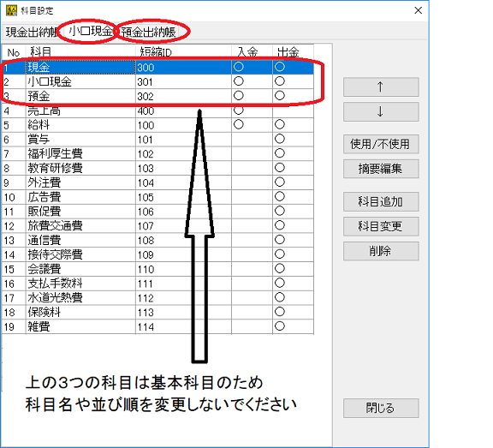
Task: Click the 摘要編集 button
Action: (381, 169)
